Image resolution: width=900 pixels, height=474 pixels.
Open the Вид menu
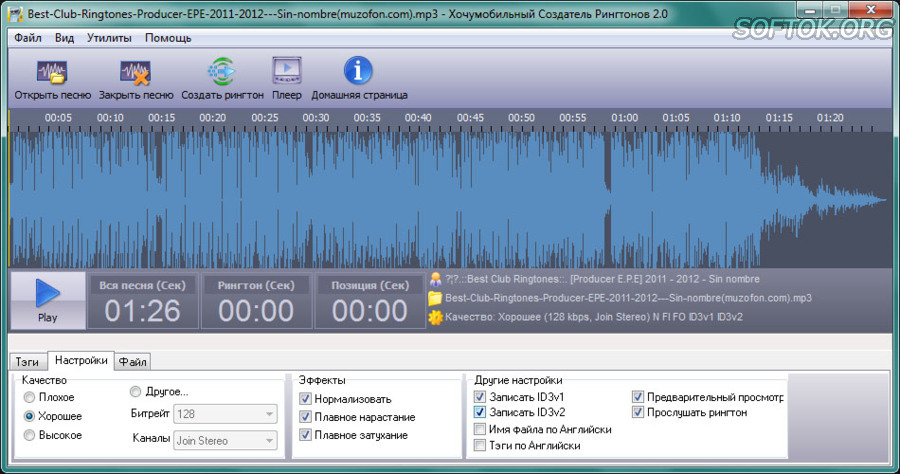tap(64, 38)
